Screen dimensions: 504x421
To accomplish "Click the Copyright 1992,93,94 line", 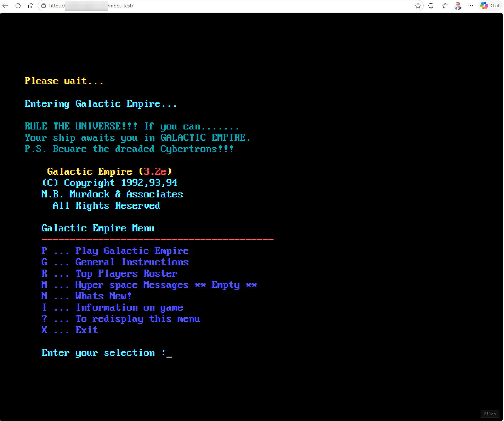I will coord(109,183).
